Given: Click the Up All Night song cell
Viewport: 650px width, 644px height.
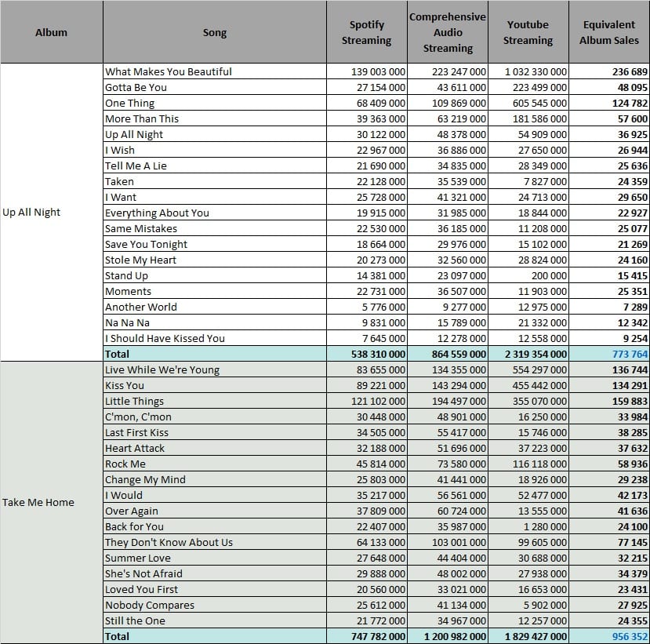Looking at the screenshot, I should coord(215,135).
